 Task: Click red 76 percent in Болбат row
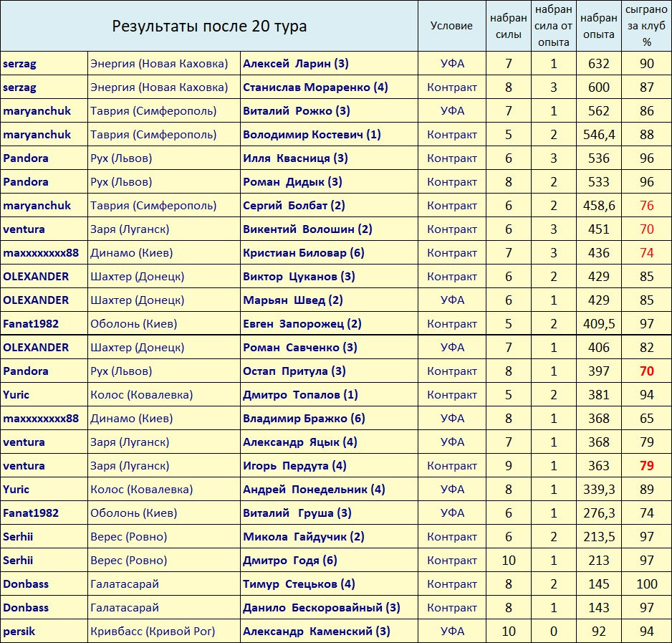tap(647, 206)
